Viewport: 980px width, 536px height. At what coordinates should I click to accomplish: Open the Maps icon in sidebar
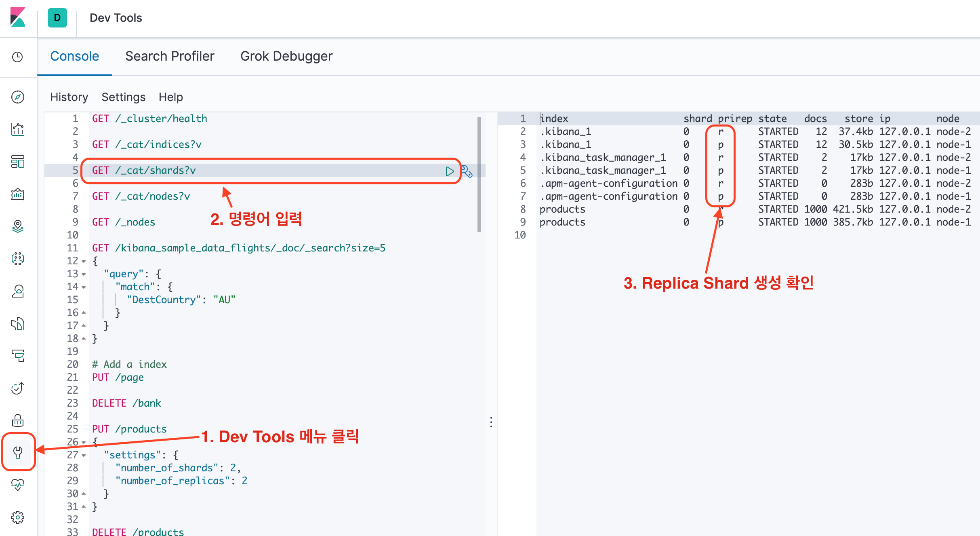tap(18, 226)
